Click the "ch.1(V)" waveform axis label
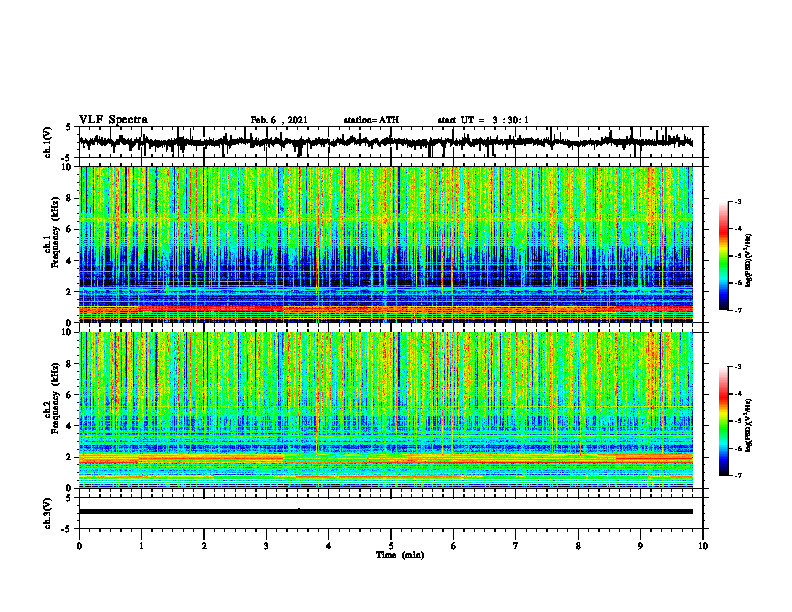This screenshot has height=612, width=792. [48, 142]
